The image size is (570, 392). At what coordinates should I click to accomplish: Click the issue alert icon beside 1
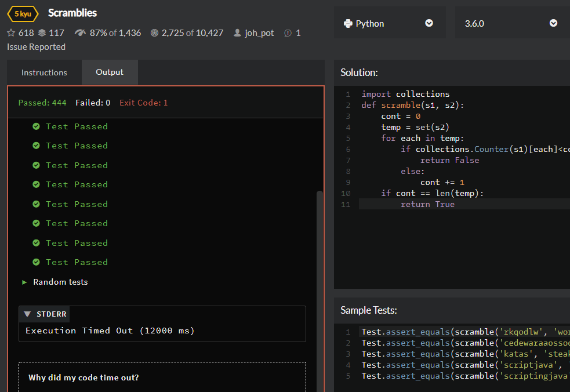pyautogui.click(x=288, y=33)
